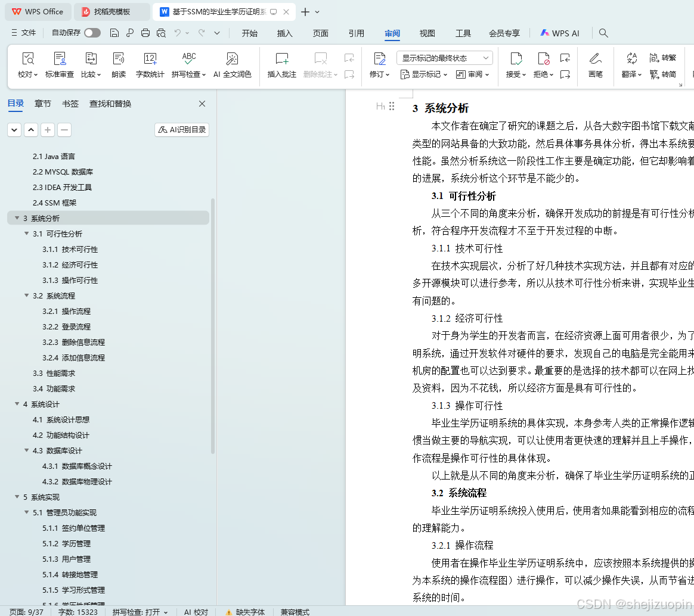Open the 书签 sidebar tab
Screen dimensions: 694x616
70,103
